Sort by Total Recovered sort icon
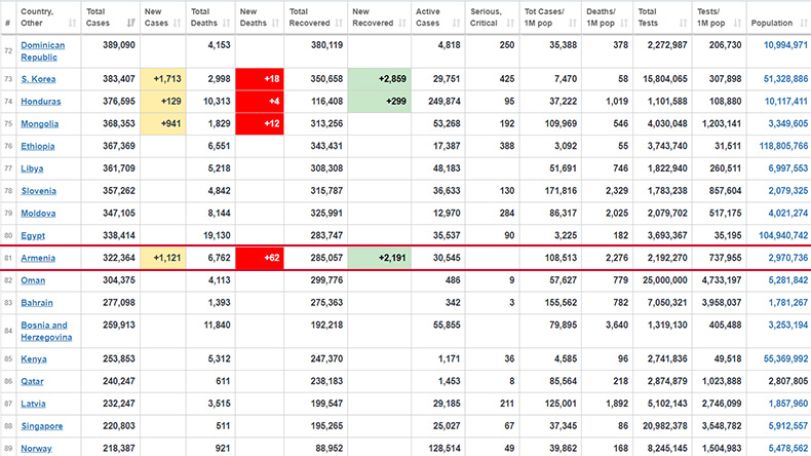This screenshot has width=811, height=456. coord(339,23)
